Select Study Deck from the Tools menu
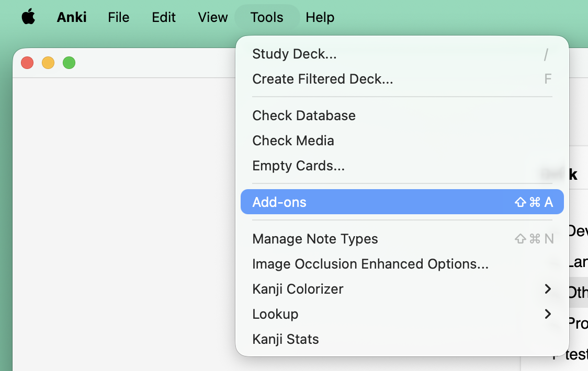The width and height of the screenshot is (588, 371). point(294,54)
